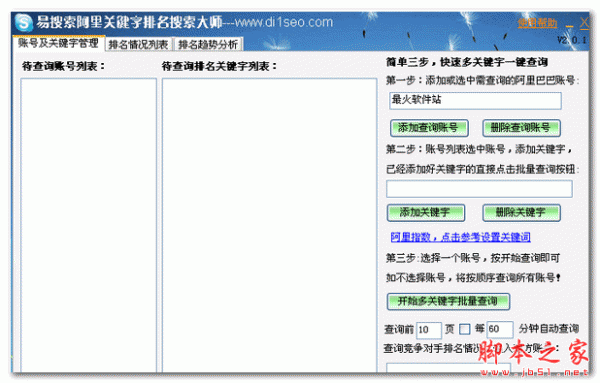Viewport: 600px width, 383px height.
Task: Toggle the auto query interval checkbox
Action: coord(465,329)
